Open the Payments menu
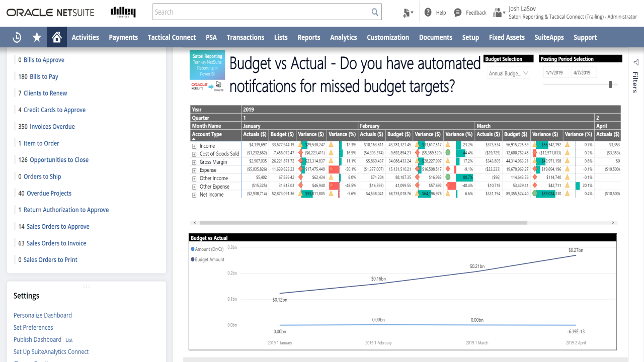Screen dimensions: 644x362 (x=123, y=37)
